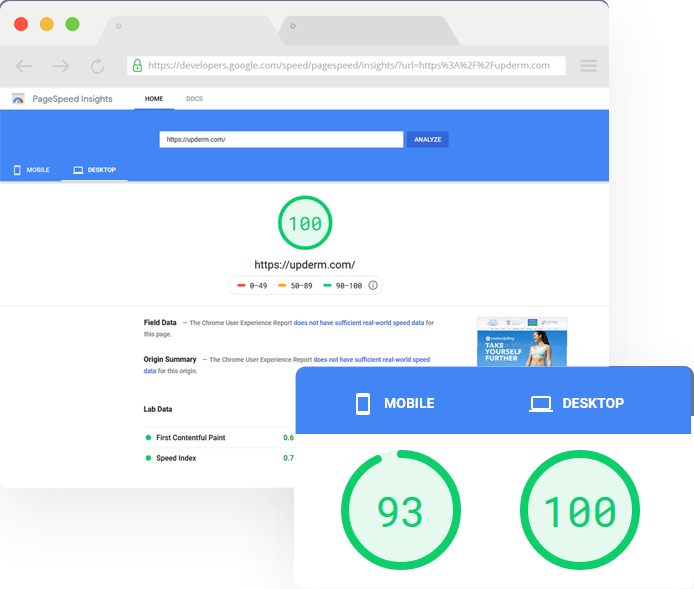Click the Speed Index row label

(x=176, y=458)
